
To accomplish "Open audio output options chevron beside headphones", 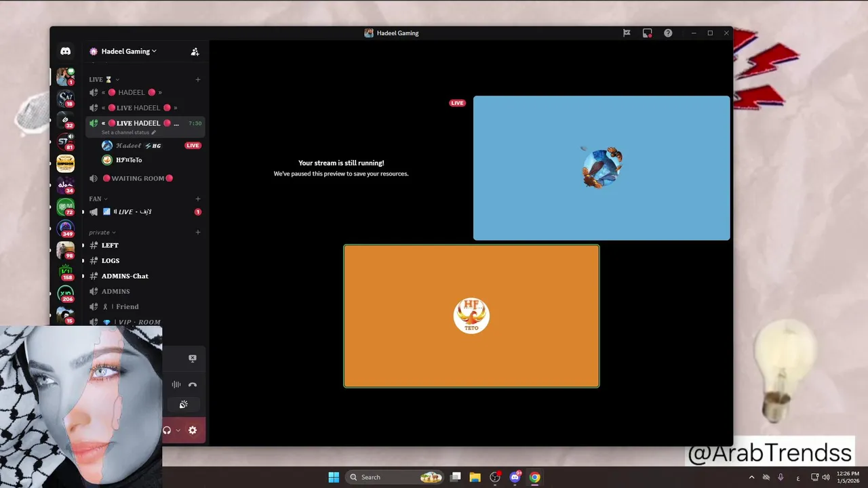I will pos(178,430).
